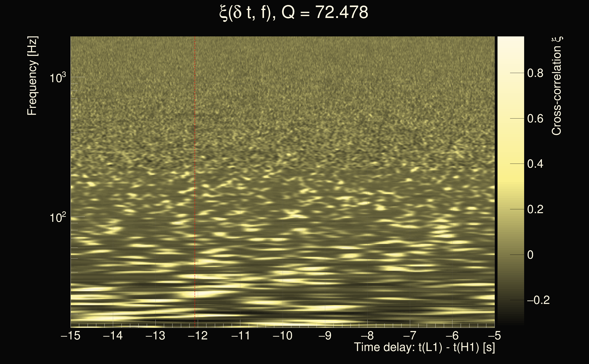Click the –15 time delay tick label
The height and width of the screenshot is (364, 589).
71,335
